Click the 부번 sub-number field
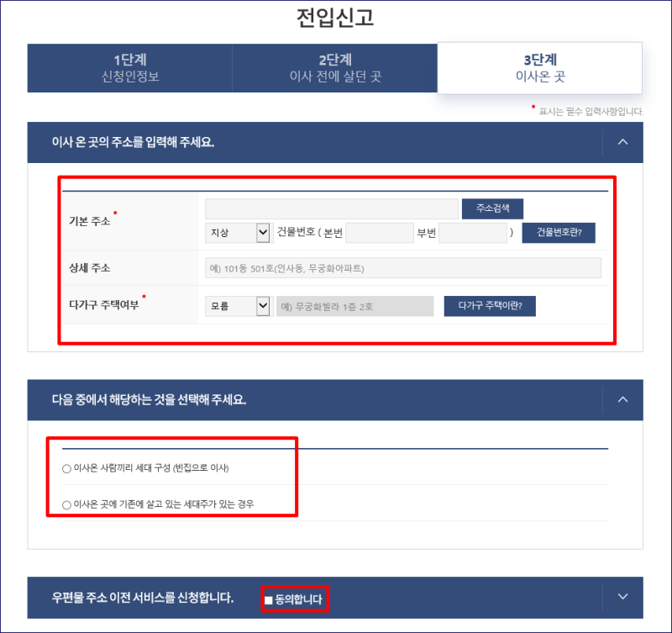The image size is (672, 633). (473, 233)
